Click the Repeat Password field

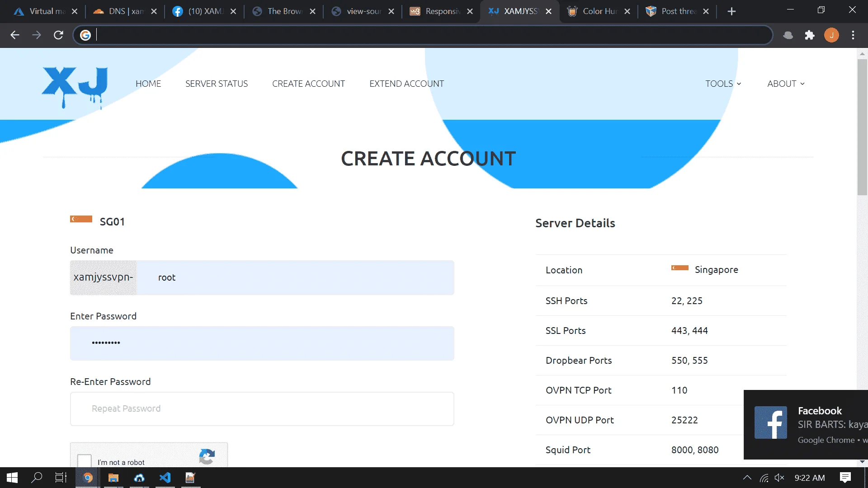tap(262, 408)
